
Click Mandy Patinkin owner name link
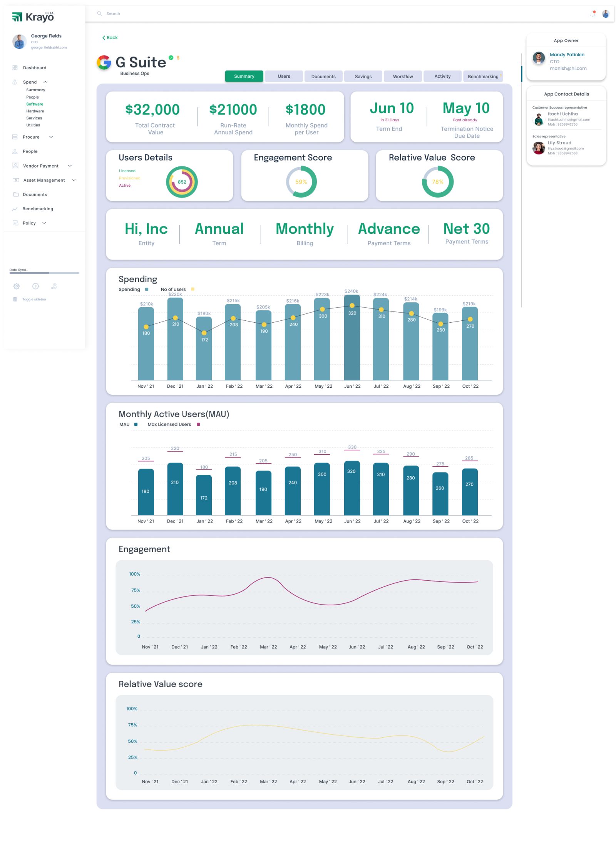567,55
